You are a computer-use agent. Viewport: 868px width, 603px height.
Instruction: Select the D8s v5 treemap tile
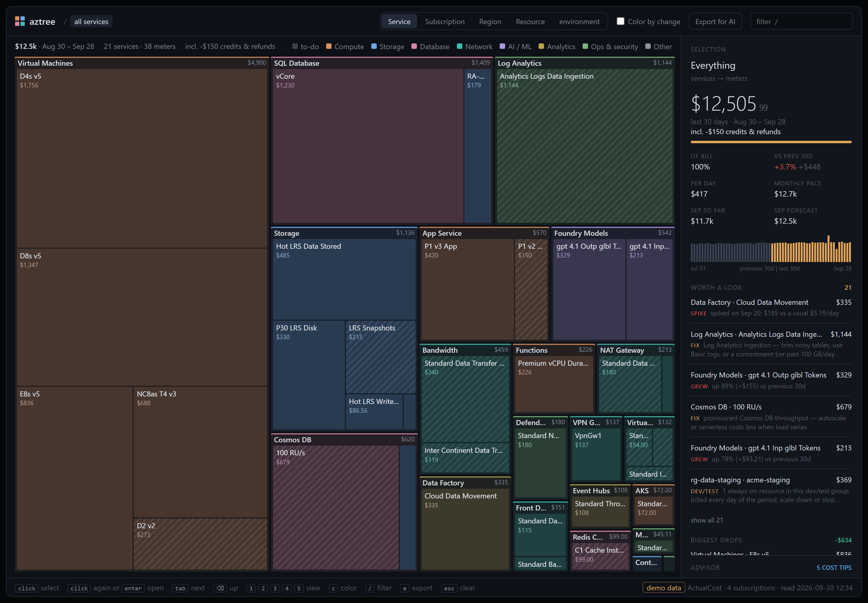click(142, 317)
